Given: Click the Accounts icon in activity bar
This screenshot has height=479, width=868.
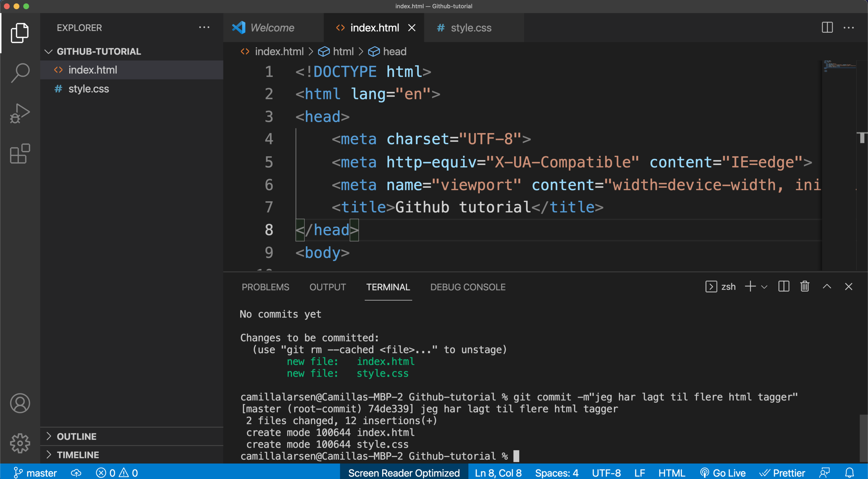Looking at the screenshot, I should coord(20,403).
